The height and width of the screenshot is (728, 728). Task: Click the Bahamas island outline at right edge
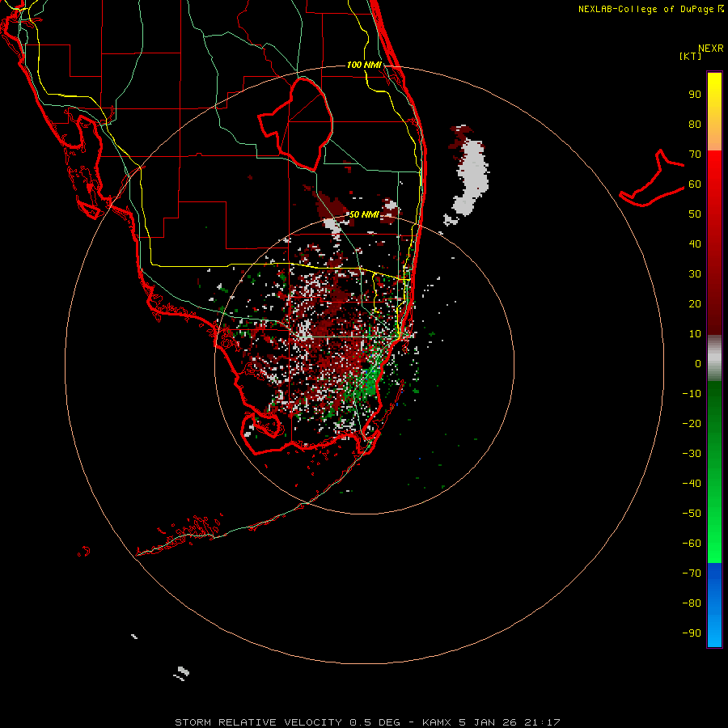(652, 178)
